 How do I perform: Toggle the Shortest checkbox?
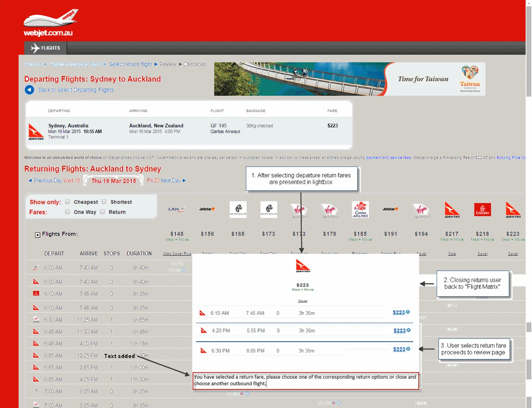[x=104, y=202]
